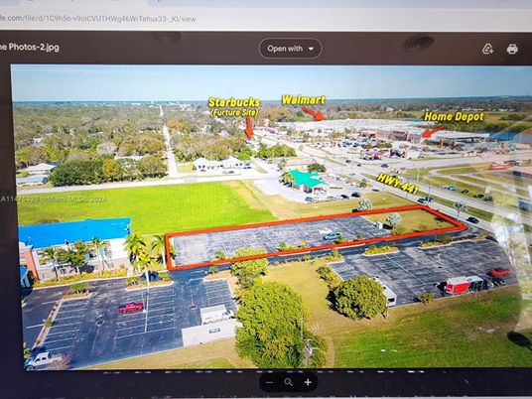The height and width of the screenshot is (399, 532).
Task: Click the Open with button label
Action: [x=285, y=49]
